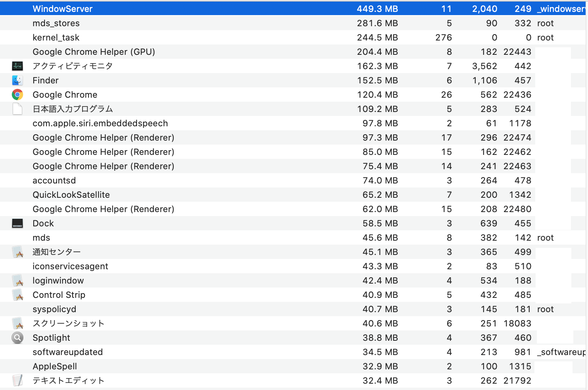
Task: Click the 通知センター app icon
Action: pos(17,252)
